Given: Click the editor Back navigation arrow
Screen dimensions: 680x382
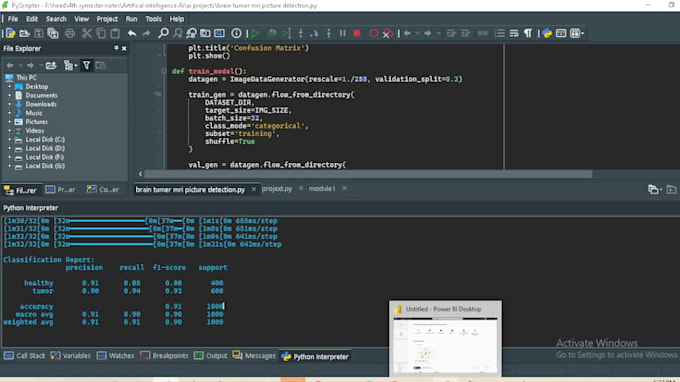Looking at the screenshot, I should (x=407, y=33).
